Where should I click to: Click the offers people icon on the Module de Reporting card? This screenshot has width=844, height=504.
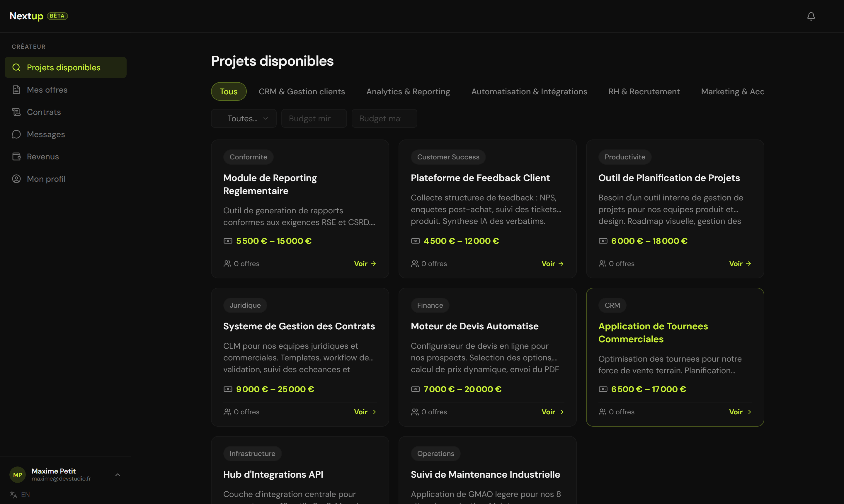(227, 263)
